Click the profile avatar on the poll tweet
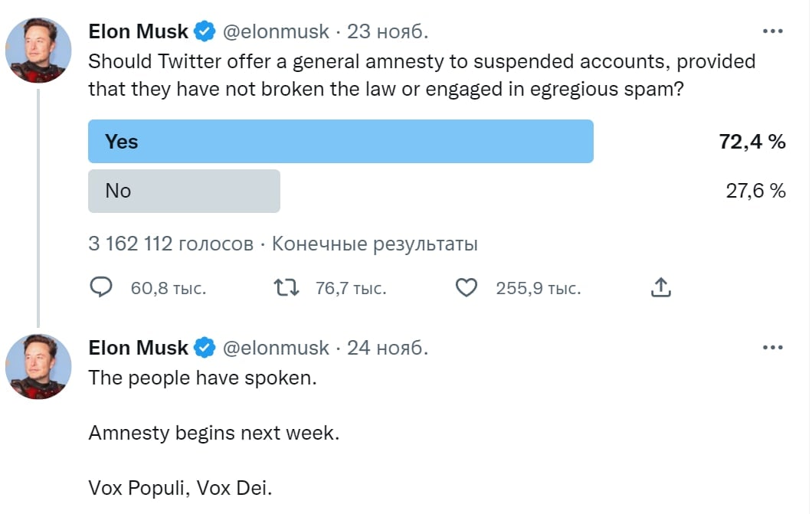The width and height of the screenshot is (812, 514). 38,51
